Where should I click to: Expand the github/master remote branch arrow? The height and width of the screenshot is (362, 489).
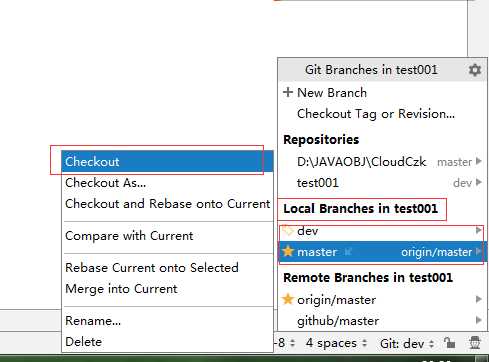[x=479, y=320]
